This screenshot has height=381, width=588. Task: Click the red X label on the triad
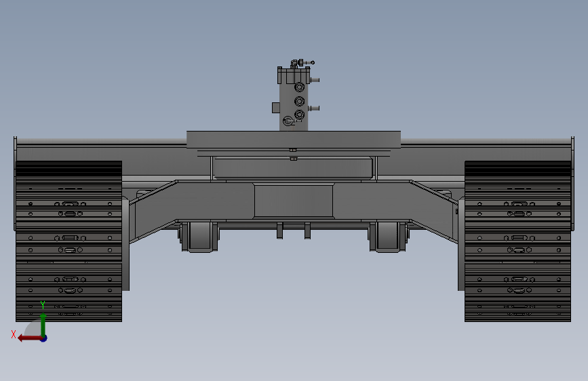(x=14, y=334)
